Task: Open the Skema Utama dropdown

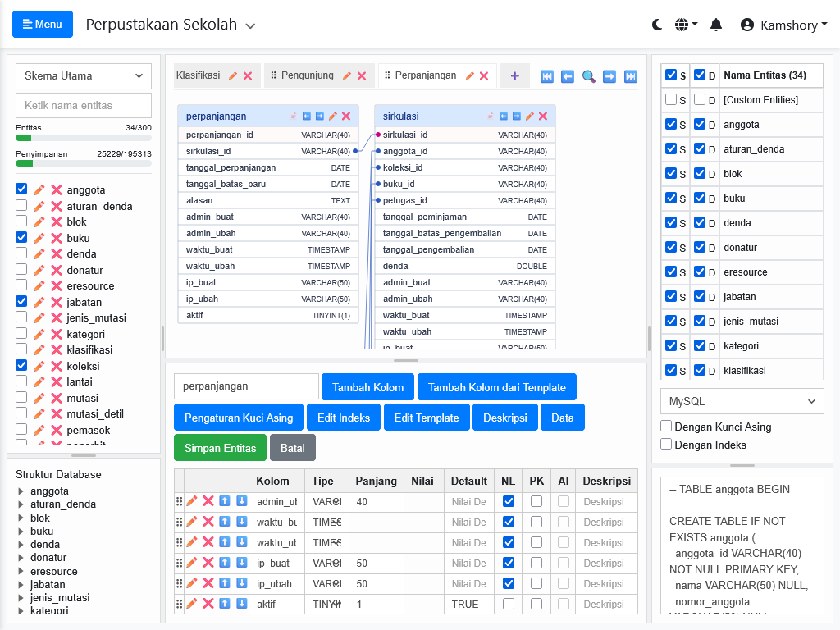Action: coord(84,76)
